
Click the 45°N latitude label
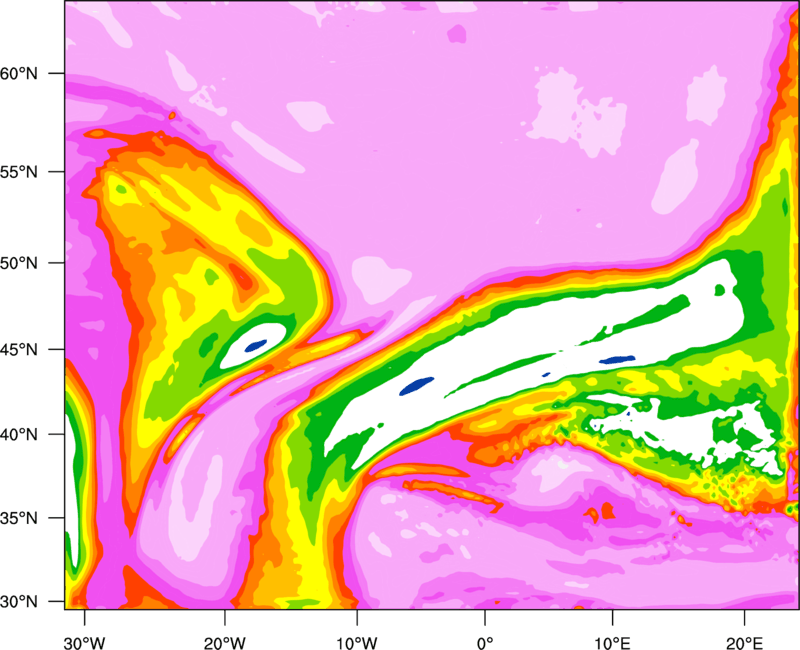tap(19, 349)
